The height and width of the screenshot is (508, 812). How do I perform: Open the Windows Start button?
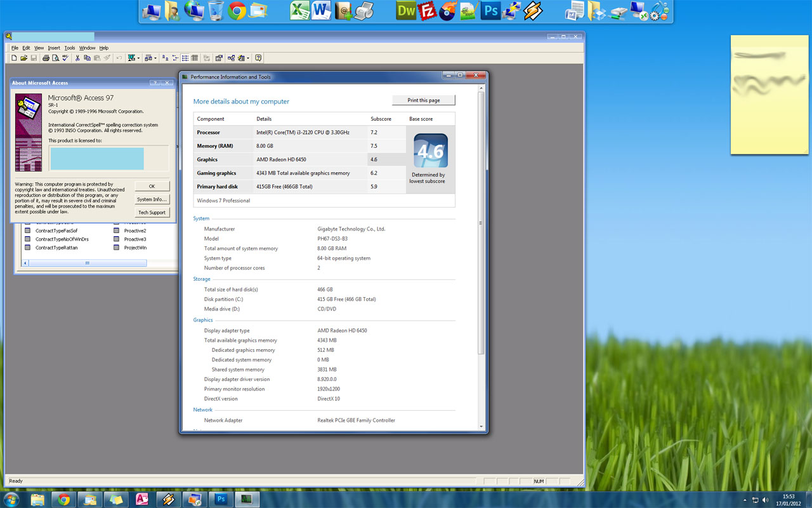[x=11, y=499]
